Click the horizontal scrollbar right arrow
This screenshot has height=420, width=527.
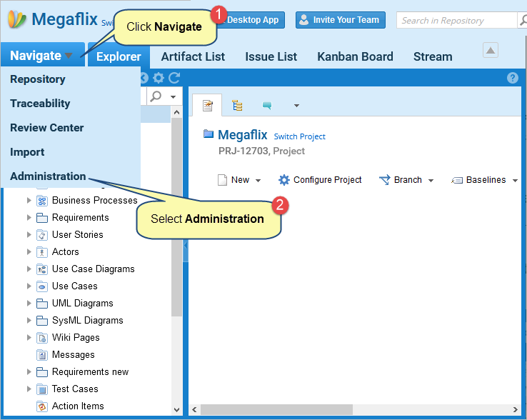pos(515,409)
